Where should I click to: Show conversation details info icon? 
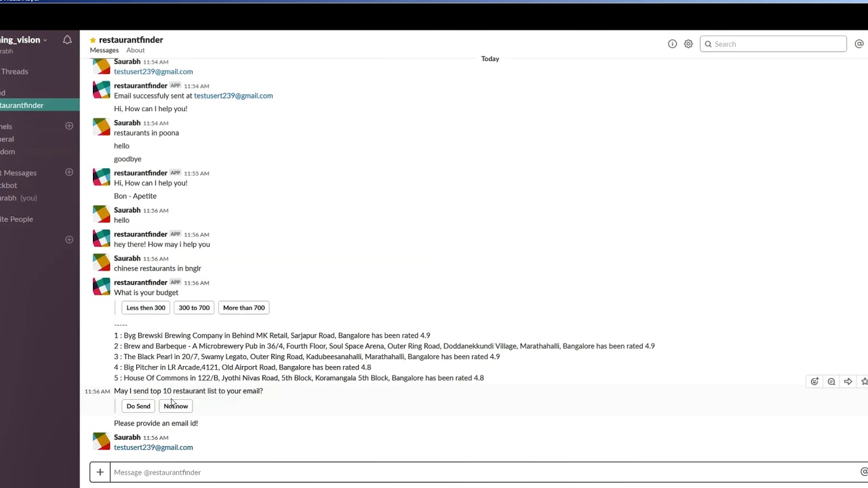pyautogui.click(x=672, y=44)
